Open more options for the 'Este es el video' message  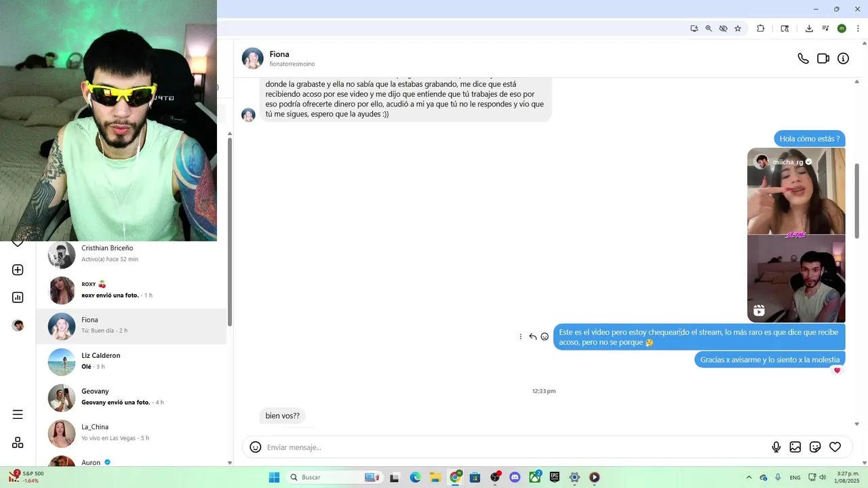pos(521,337)
